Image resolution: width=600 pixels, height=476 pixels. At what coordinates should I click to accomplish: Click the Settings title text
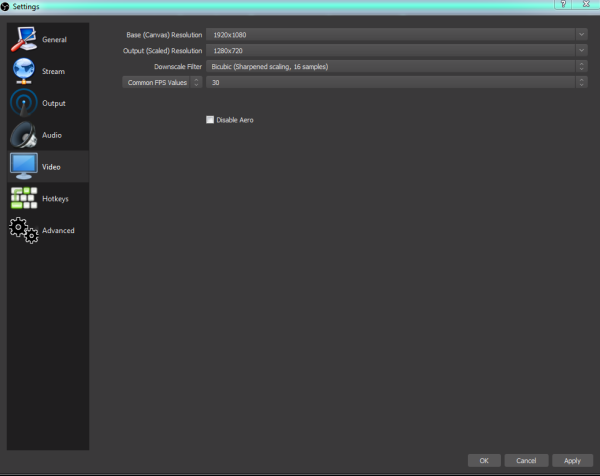coord(26,7)
